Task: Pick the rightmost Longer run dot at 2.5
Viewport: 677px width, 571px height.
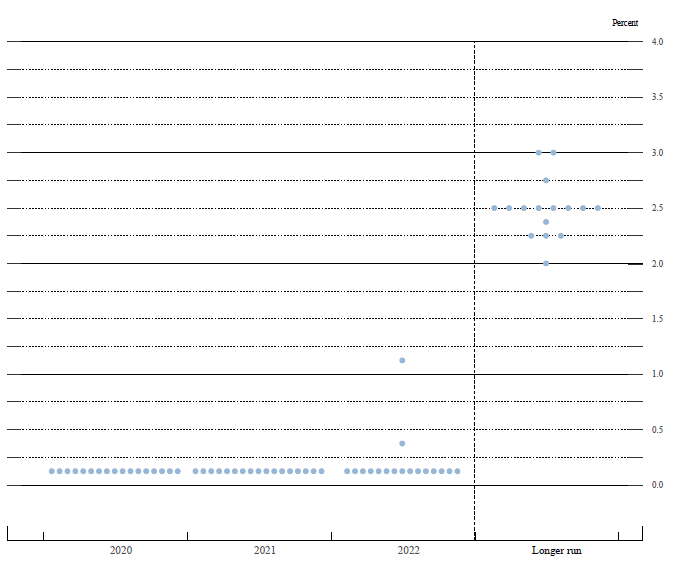Action: pos(598,208)
